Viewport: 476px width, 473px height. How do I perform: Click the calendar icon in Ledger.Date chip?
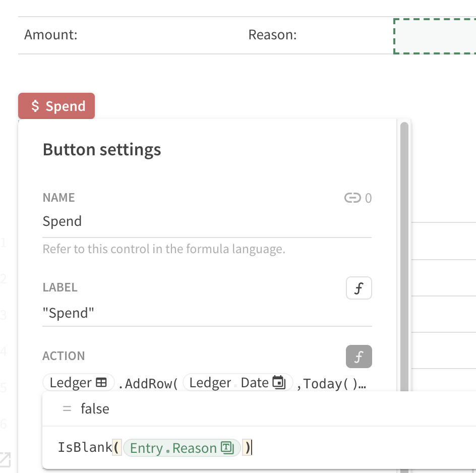click(x=278, y=383)
